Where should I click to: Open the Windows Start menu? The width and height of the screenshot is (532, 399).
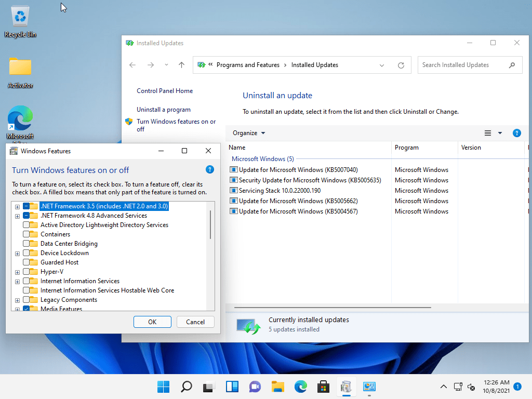pyautogui.click(x=163, y=387)
